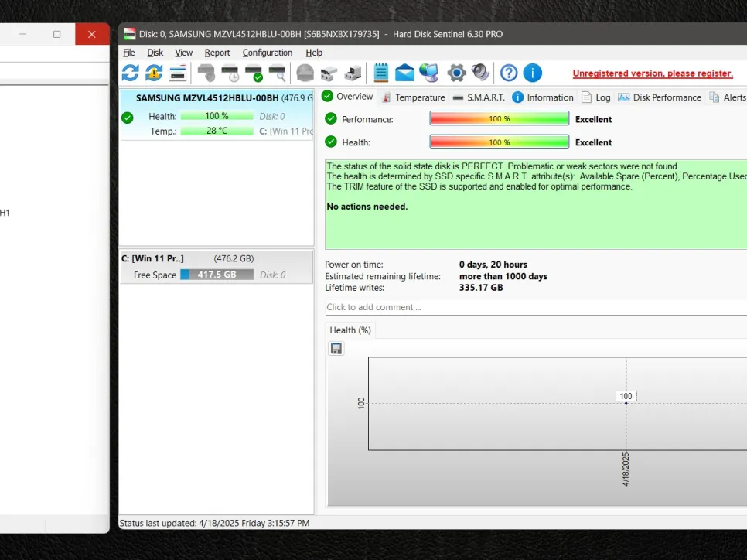This screenshot has width=747, height=560.
Task: Click the speaker sound toolbar icon
Action: click(480, 73)
